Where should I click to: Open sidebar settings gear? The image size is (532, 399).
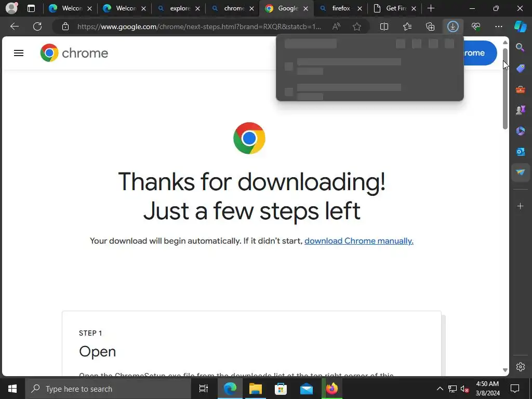(520, 366)
